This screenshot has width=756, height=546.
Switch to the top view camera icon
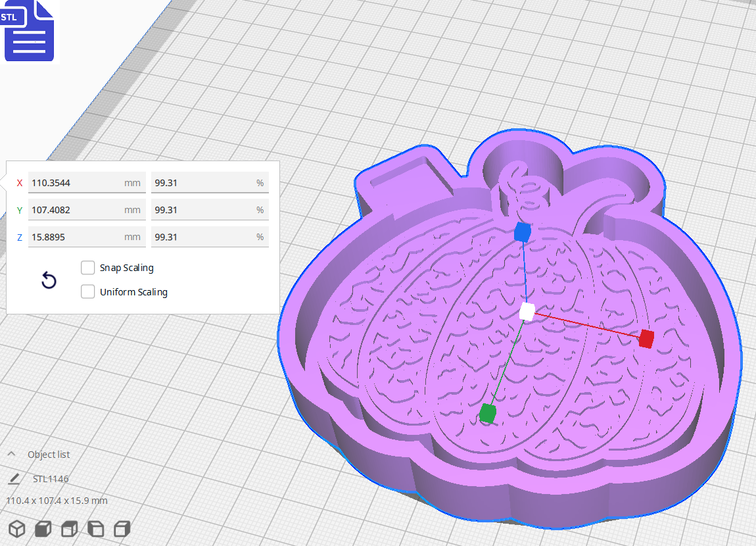coord(69,528)
